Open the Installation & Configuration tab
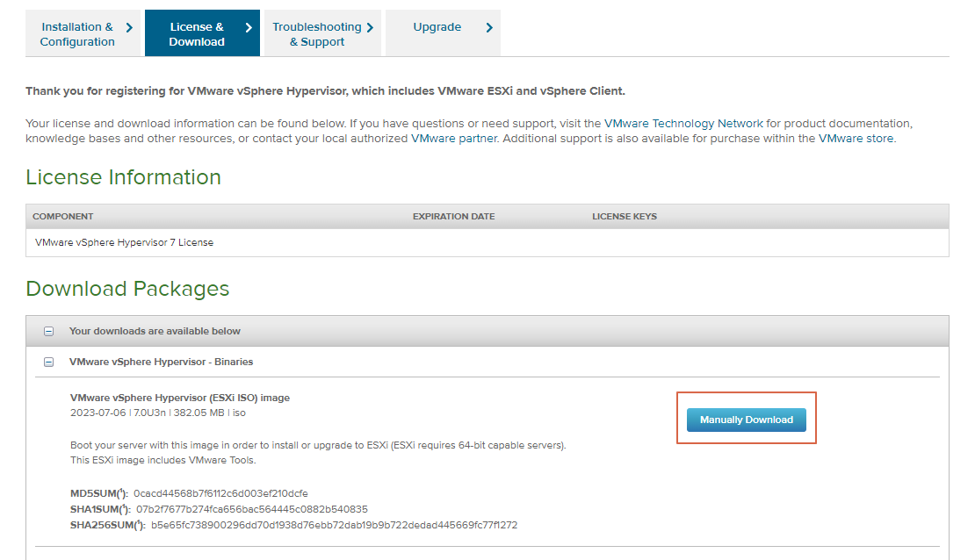This screenshot has height=560, width=975. [x=83, y=33]
